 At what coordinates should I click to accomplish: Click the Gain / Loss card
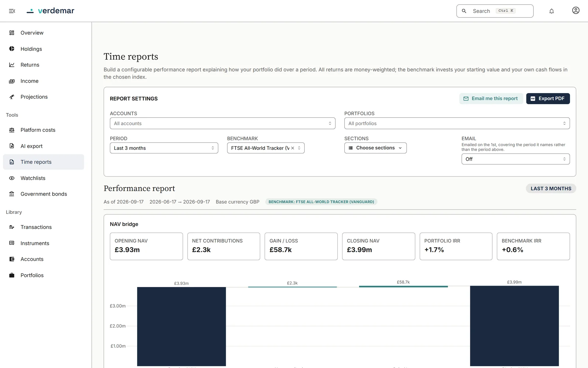click(301, 246)
